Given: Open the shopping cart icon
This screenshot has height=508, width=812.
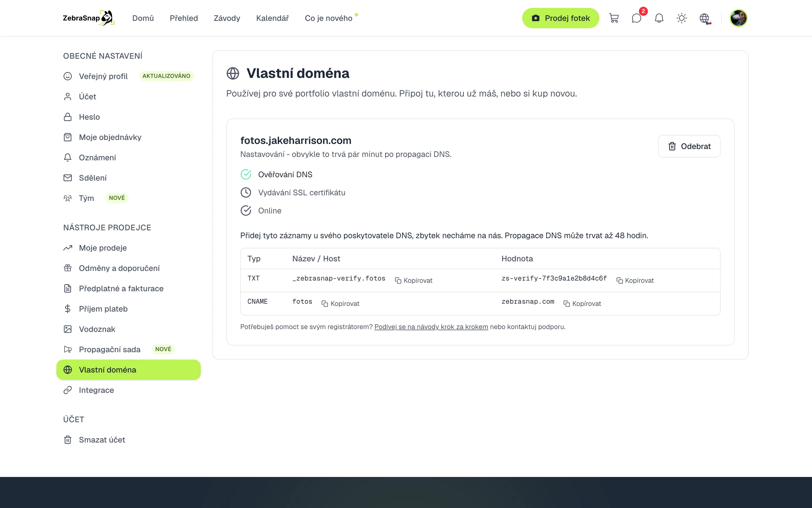Looking at the screenshot, I should [614, 18].
